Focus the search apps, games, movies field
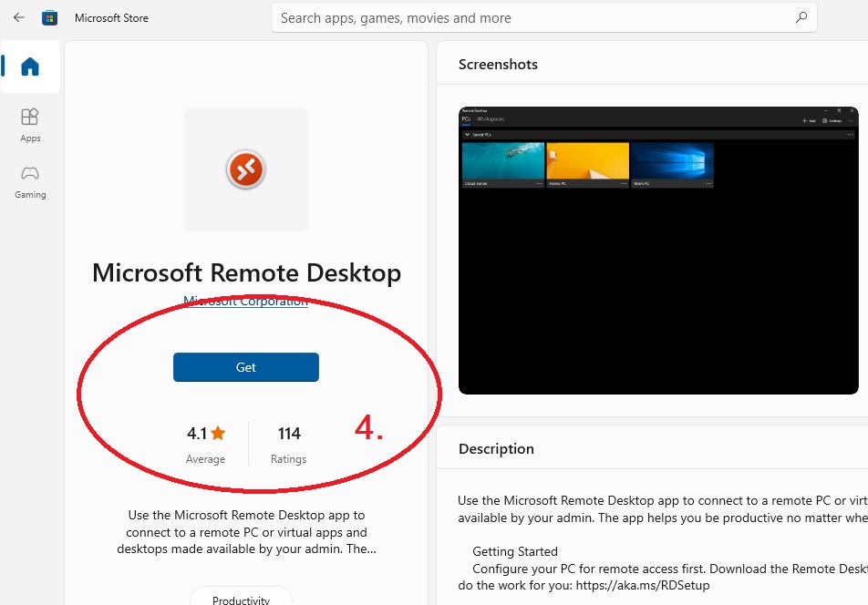Viewport: 868px width, 605px height. click(529, 17)
